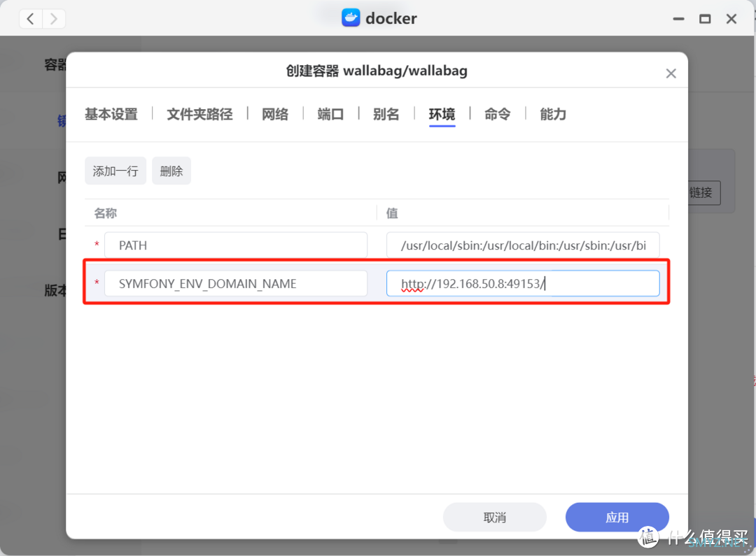This screenshot has width=756, height=556.
Task: Click the forward arrow in docker window
Action: pos(53,19)
